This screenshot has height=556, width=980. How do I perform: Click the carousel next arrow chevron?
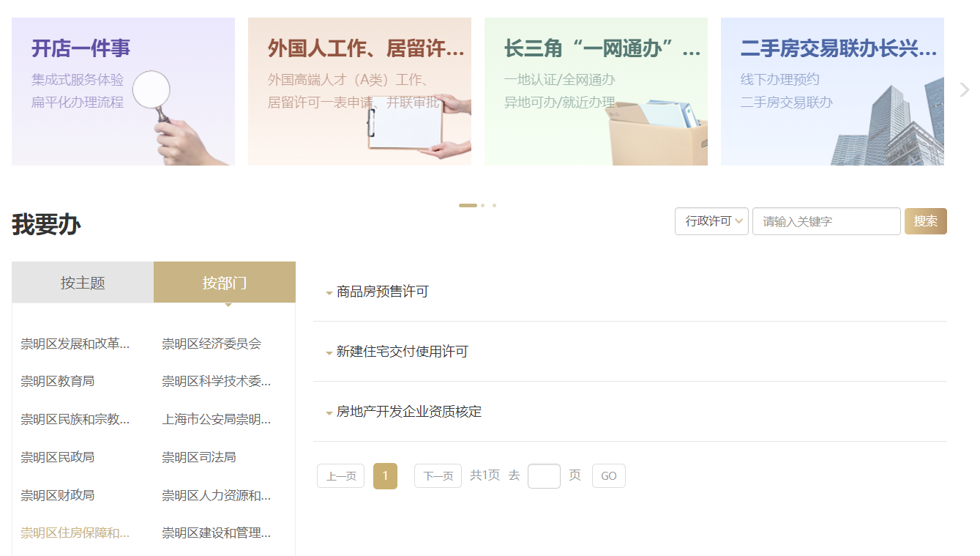(x=964, y=90)
